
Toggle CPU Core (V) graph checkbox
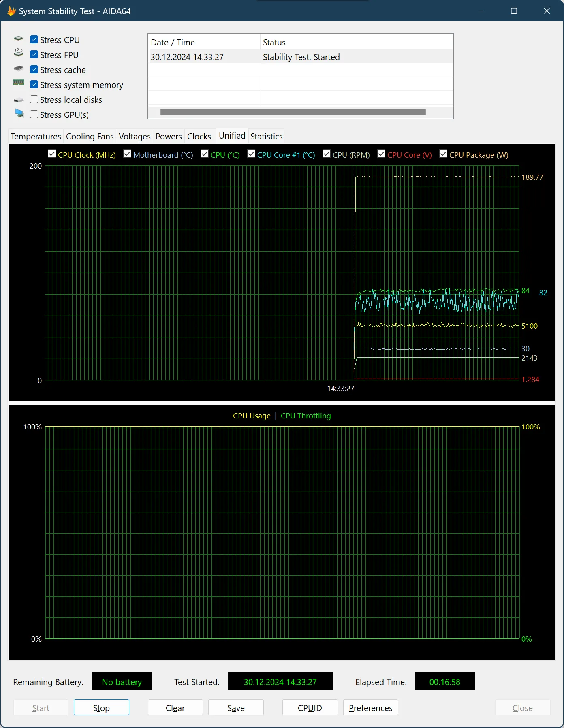click(381, 154)
